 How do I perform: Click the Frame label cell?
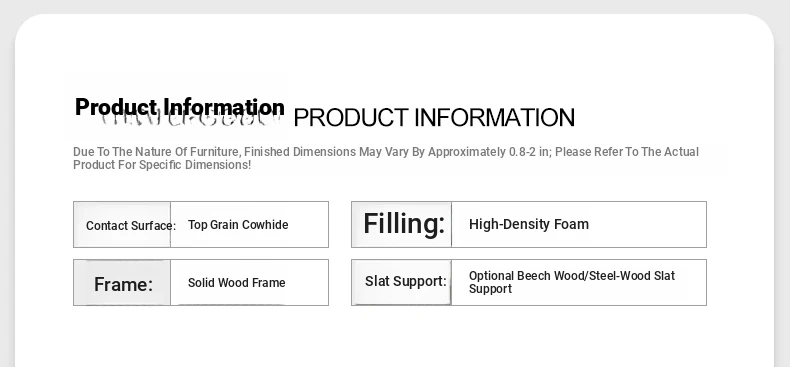[x=122, y=283]
